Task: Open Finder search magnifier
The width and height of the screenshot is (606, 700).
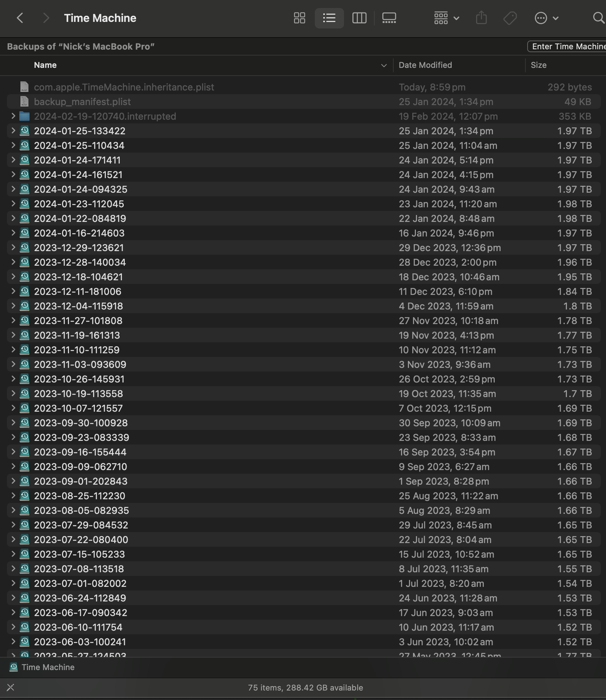Action: coord(599,18)
